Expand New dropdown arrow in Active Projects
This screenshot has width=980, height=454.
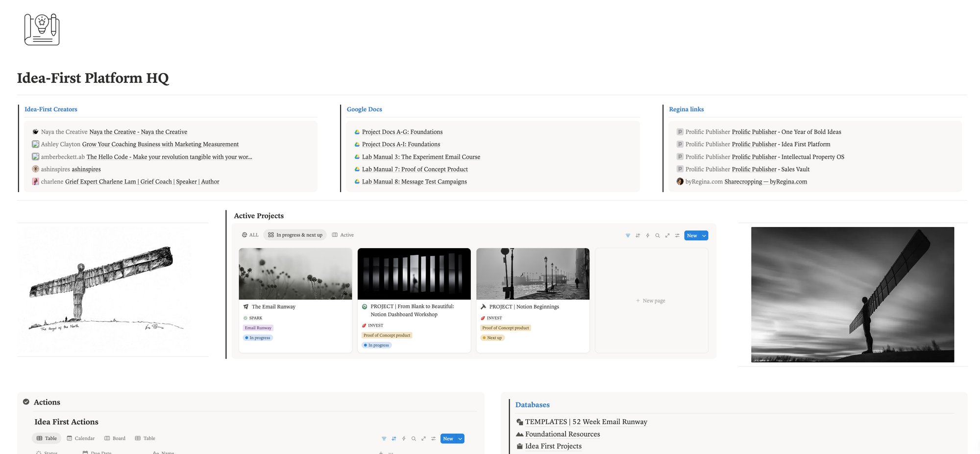704,236
